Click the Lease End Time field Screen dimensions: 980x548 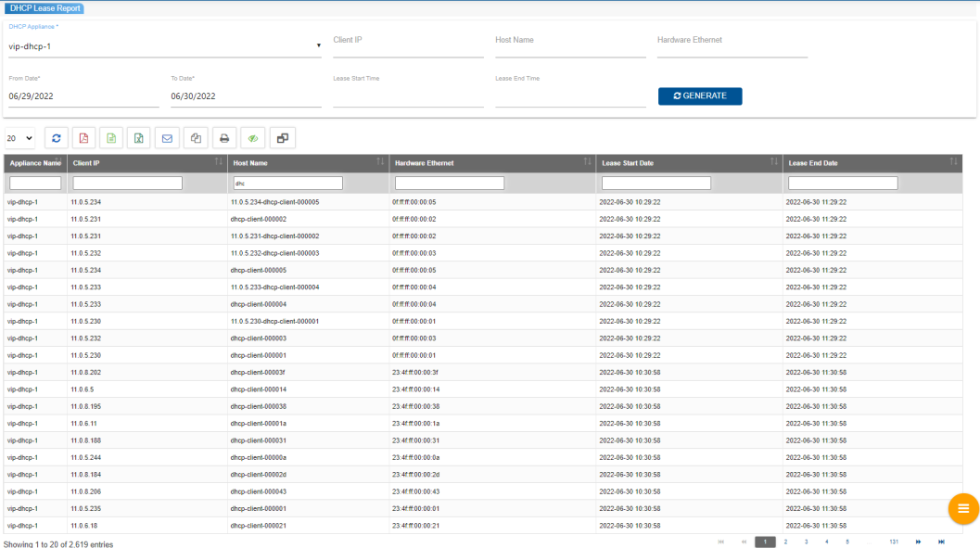tap(570, 96)
